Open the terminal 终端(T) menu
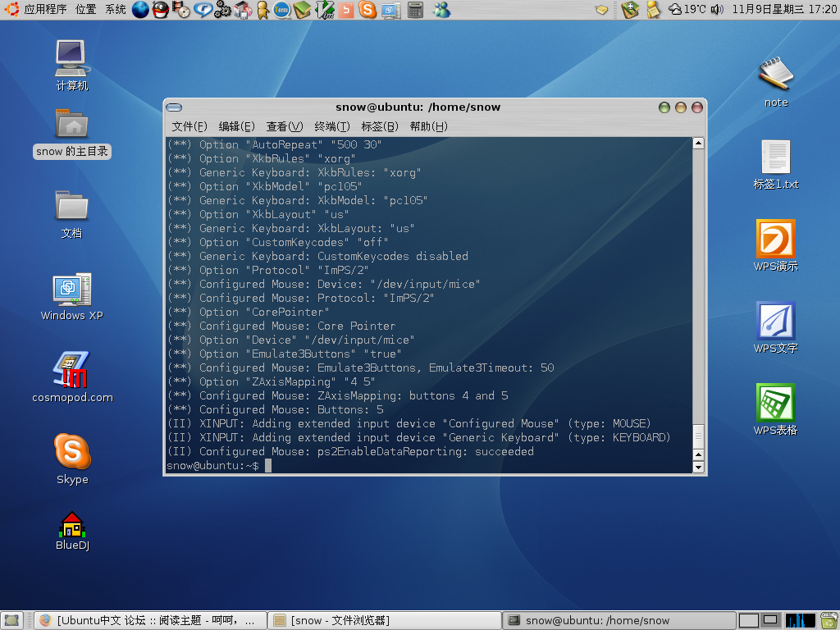 [331, 126]
